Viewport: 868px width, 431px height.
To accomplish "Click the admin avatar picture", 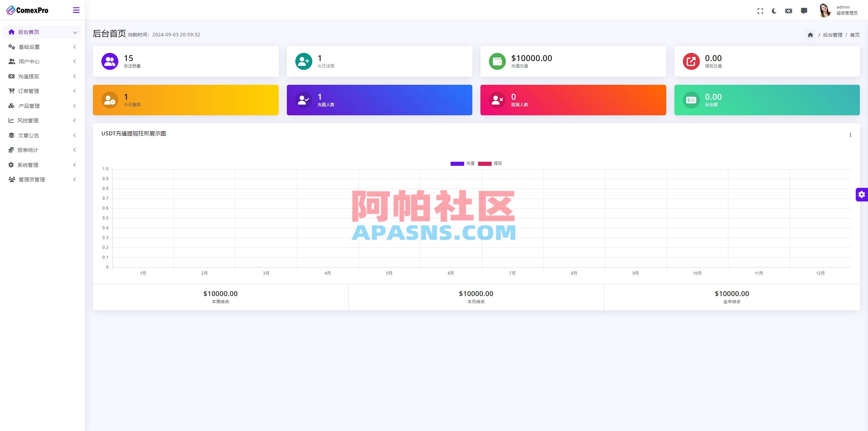I will (824, 11).
